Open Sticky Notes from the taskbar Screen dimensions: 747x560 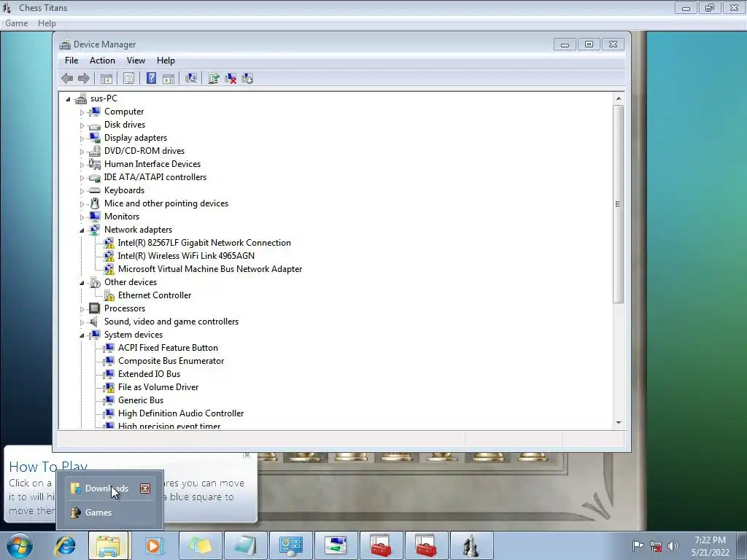click(200, 545)
